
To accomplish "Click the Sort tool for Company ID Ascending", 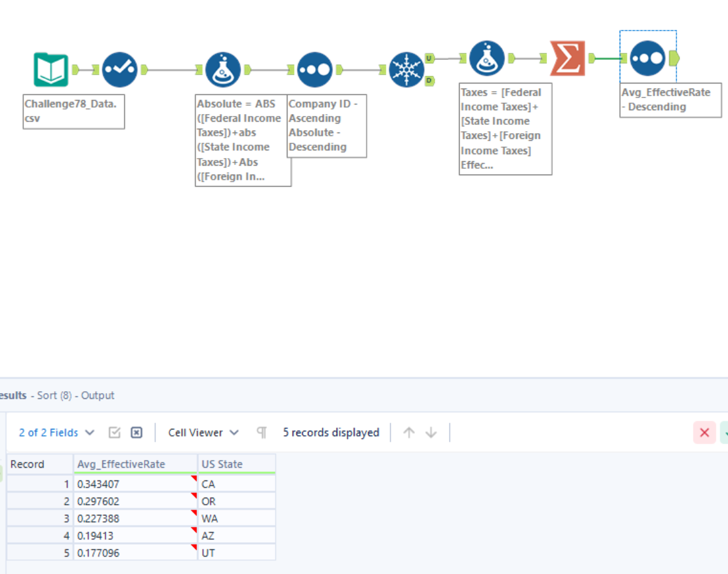I will (x=314, y=69).
